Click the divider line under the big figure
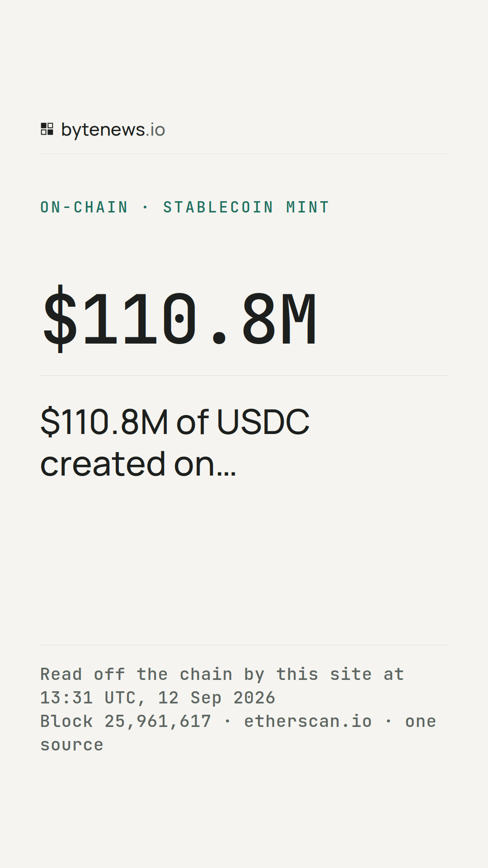Viewport: 488px width, 868px height. point(244,375)
